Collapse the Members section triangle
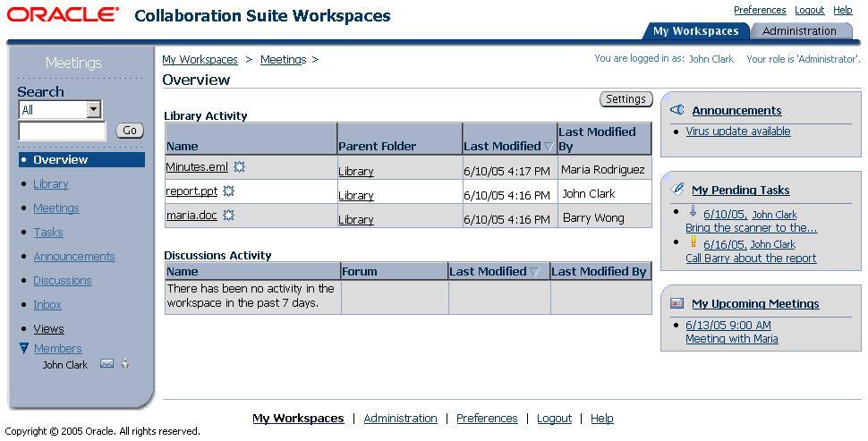Viewport: 868px width, 441px height. point(24,348)
